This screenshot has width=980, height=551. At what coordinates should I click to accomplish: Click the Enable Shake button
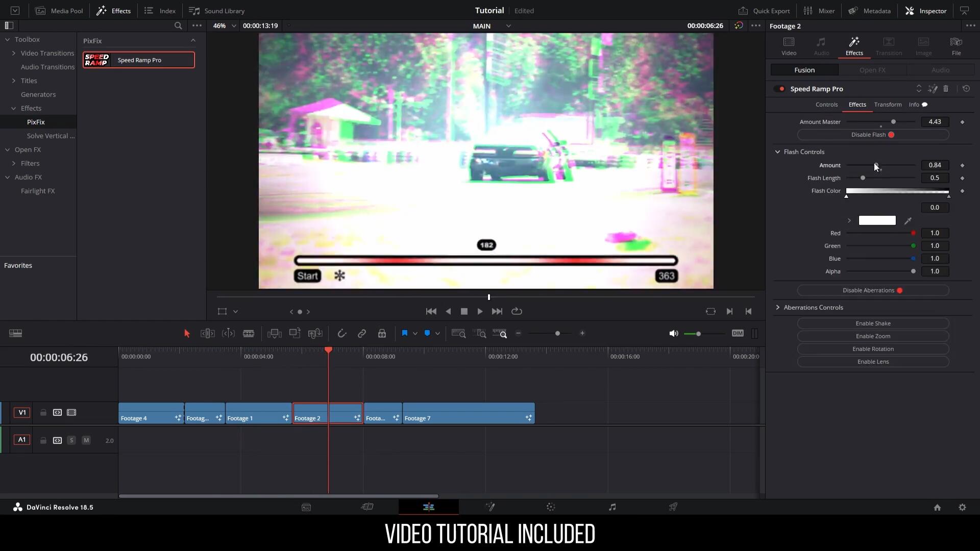pos(873,323)
